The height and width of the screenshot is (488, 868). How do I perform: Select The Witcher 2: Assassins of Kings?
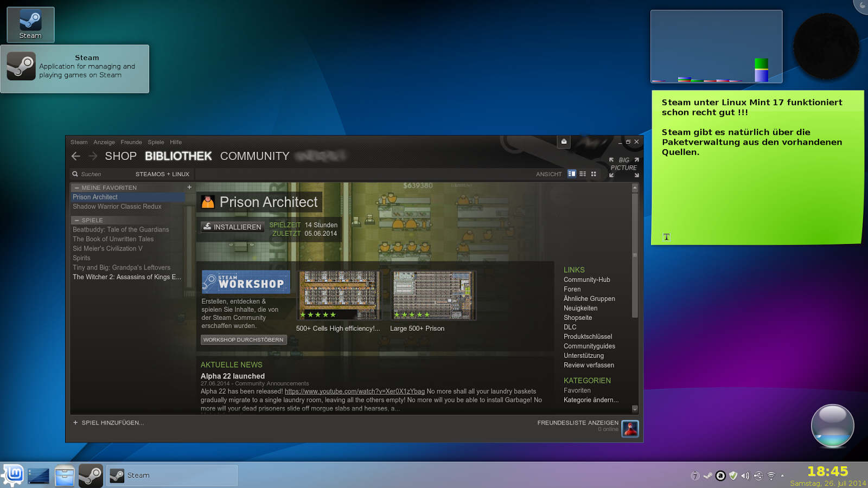click(128, 277)
